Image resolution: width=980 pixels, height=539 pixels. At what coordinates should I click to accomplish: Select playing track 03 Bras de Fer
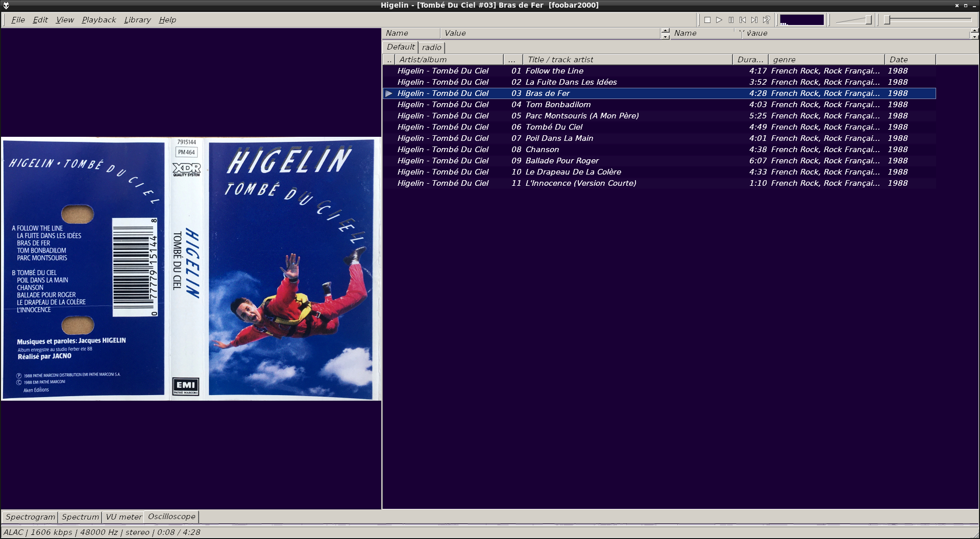[x=659, y=93]
